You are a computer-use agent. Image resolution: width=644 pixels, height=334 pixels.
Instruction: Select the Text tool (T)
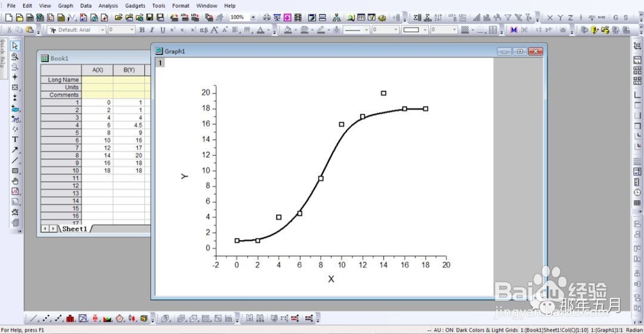tap(15, 139)
